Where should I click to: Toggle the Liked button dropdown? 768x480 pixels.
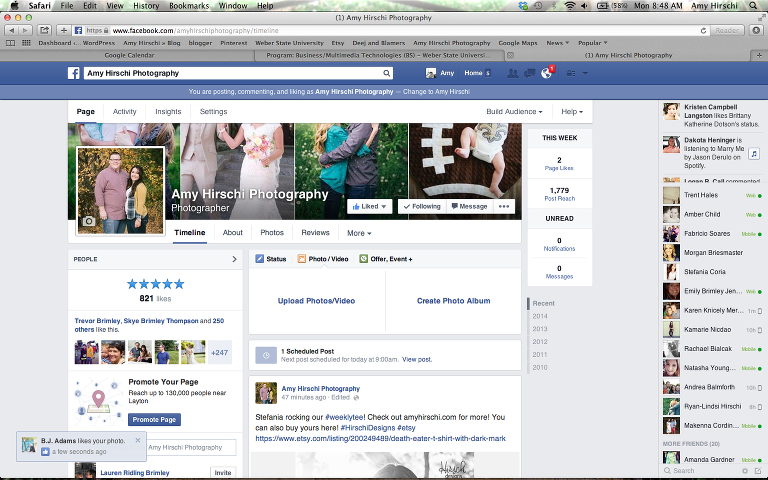point(369,207)
